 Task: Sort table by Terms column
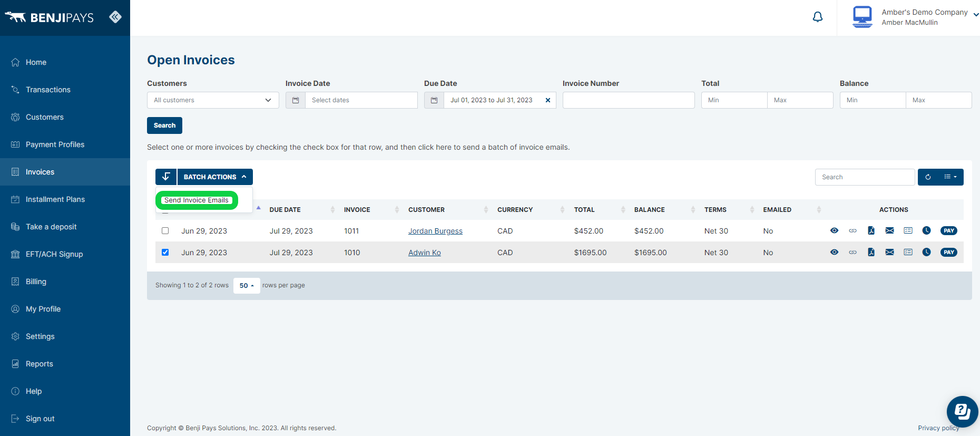pos(728,209)
